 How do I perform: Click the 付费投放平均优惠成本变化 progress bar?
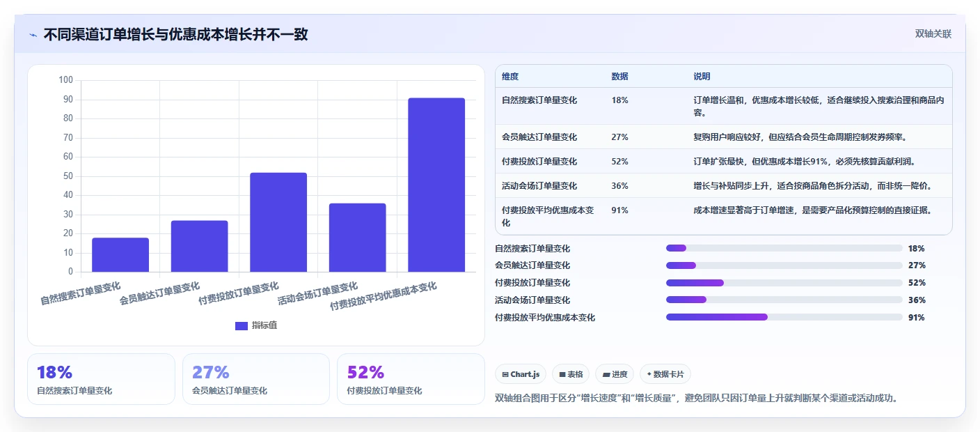(784, 317)
